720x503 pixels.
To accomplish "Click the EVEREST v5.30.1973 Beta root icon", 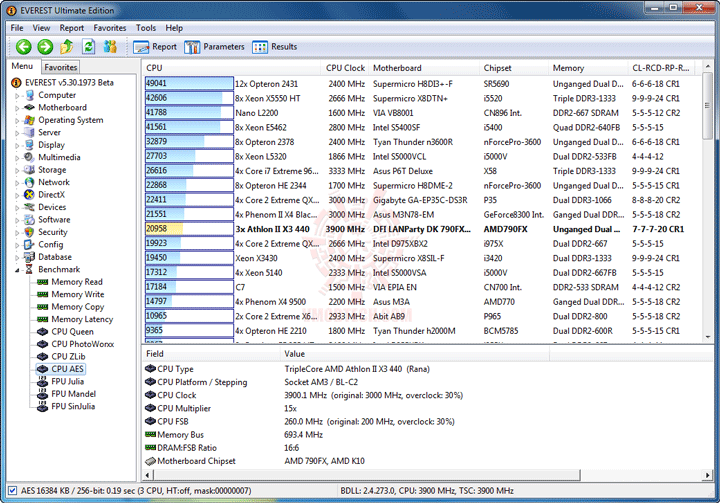I will (16, 83).
